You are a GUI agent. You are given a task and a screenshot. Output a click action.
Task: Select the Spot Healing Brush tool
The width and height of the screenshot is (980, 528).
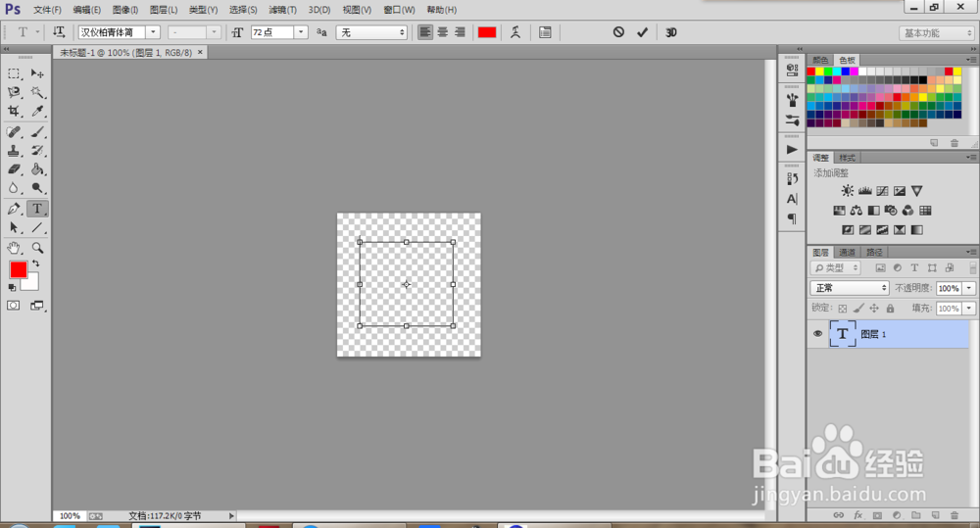[x=14, y=132]
